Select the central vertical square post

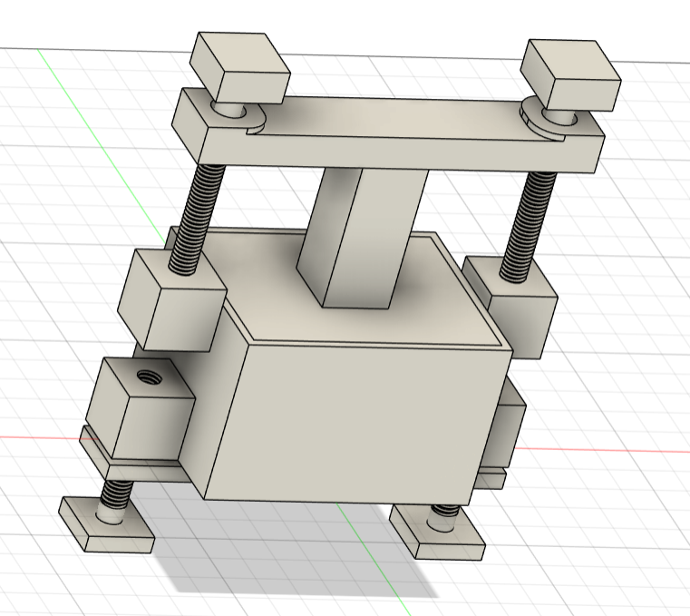(x=363, y=238)
